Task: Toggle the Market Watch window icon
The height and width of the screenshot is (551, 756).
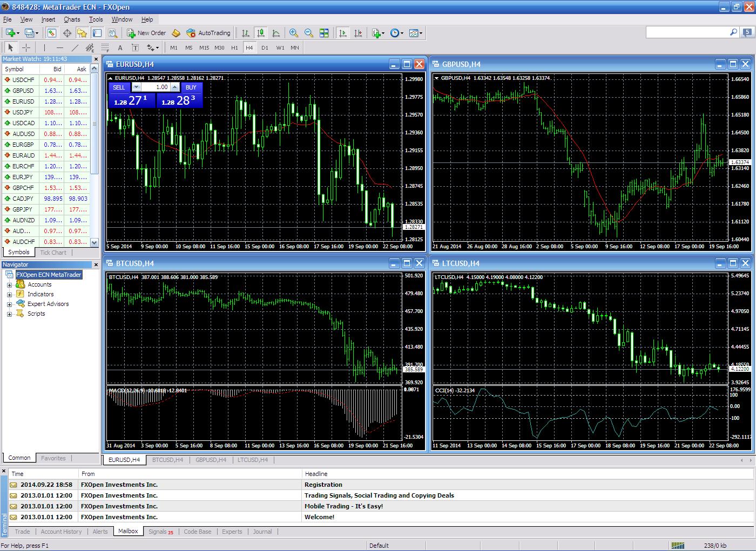Action: (52, 33)
